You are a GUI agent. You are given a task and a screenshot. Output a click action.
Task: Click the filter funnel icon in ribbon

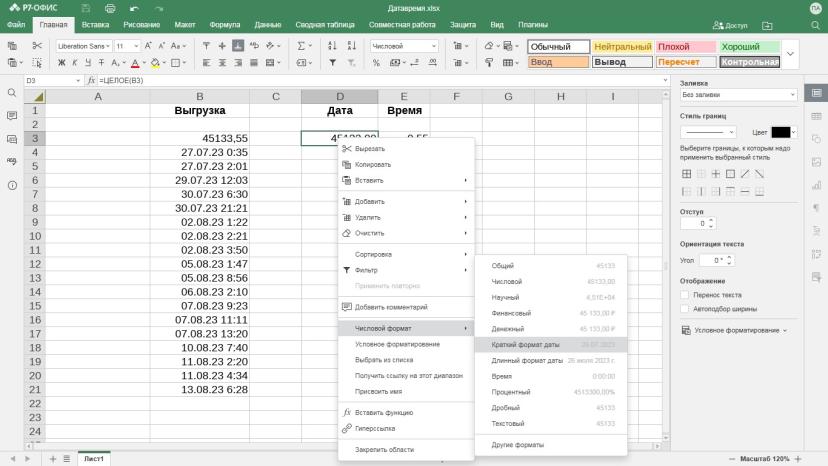[332, 63]
